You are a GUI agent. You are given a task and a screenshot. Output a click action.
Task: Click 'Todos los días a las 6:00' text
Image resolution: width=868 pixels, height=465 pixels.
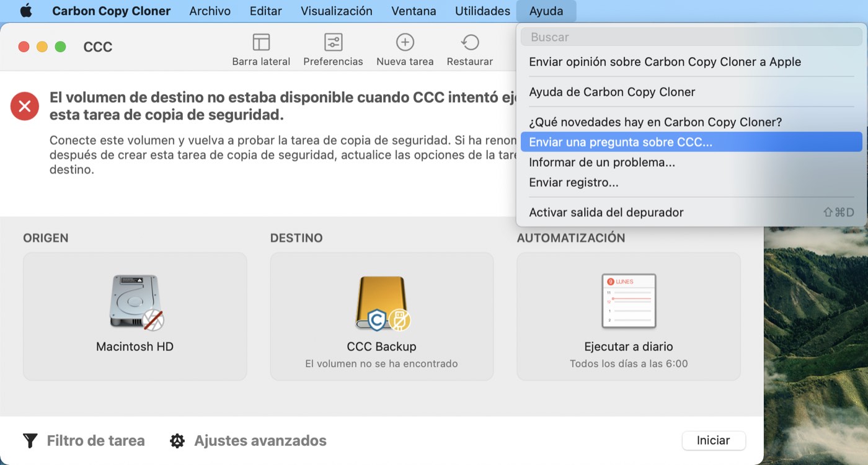(x=629, y=364)
